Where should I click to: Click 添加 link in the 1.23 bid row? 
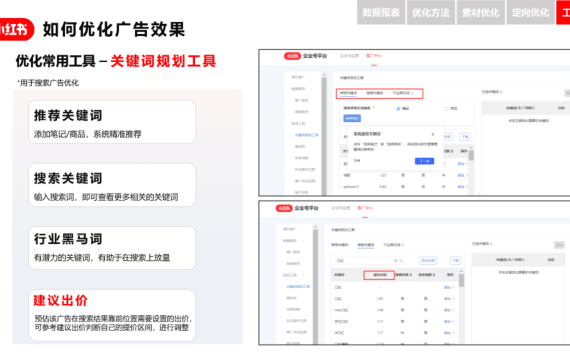[x=461, y=175]
